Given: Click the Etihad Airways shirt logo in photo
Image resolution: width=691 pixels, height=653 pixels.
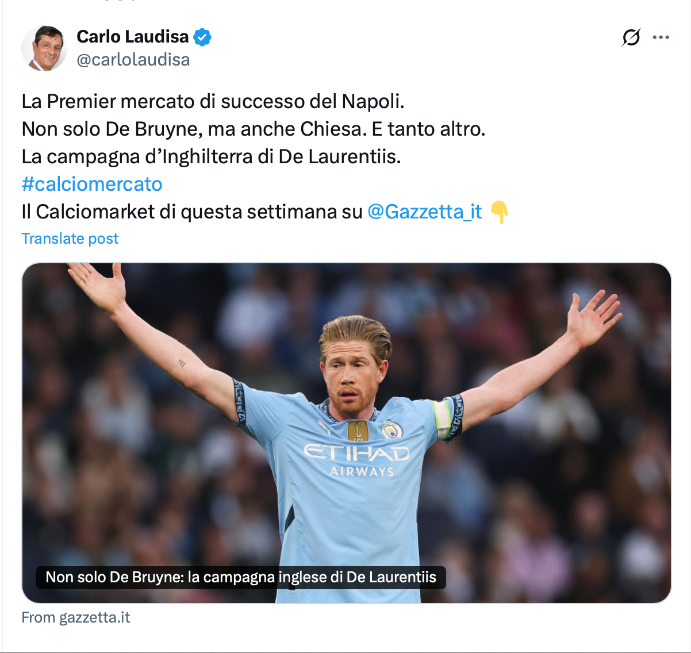Looking at the screenshot, I should [357, 460].
